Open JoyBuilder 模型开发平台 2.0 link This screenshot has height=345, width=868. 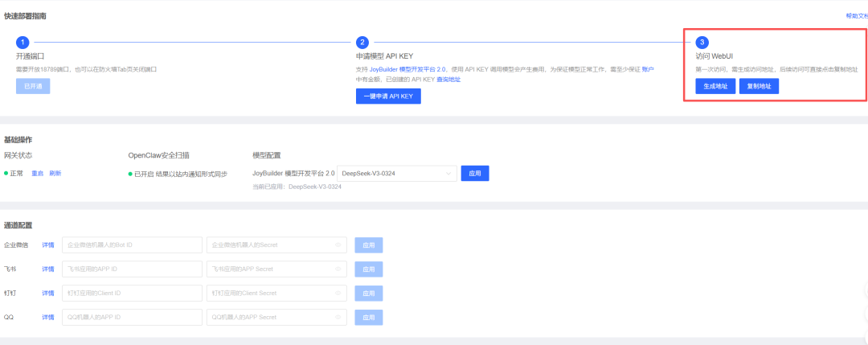coord(407,69)
